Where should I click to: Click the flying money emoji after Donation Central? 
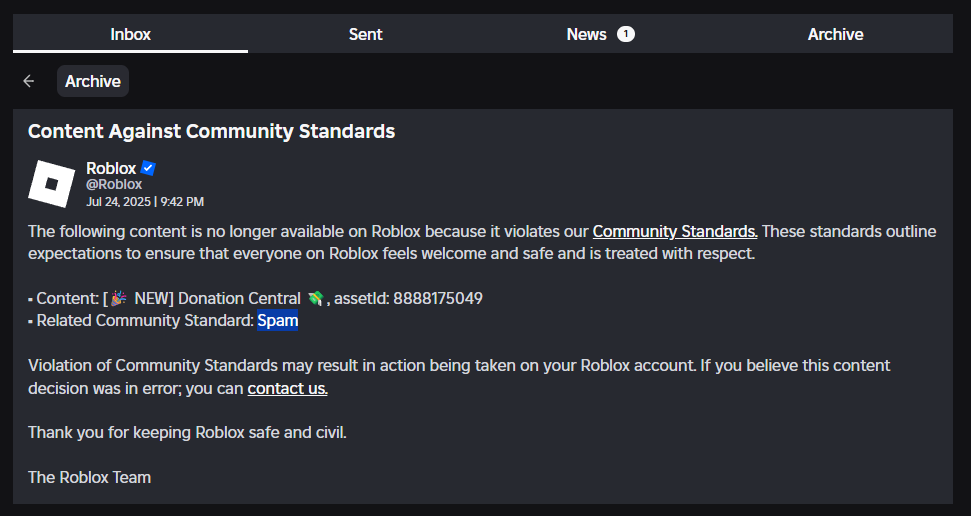pos(316,298)
